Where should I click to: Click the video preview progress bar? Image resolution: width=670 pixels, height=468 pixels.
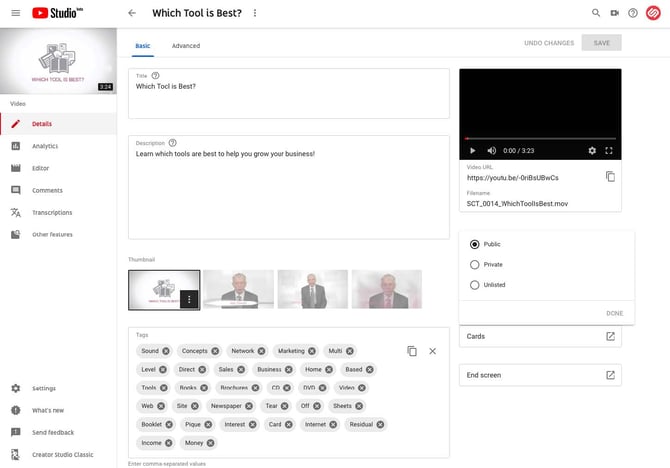click(x=540, y=138)
